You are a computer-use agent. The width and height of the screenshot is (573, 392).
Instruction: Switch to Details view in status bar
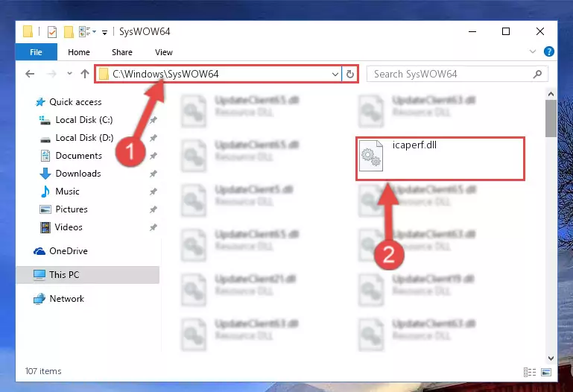click(530, 372)
